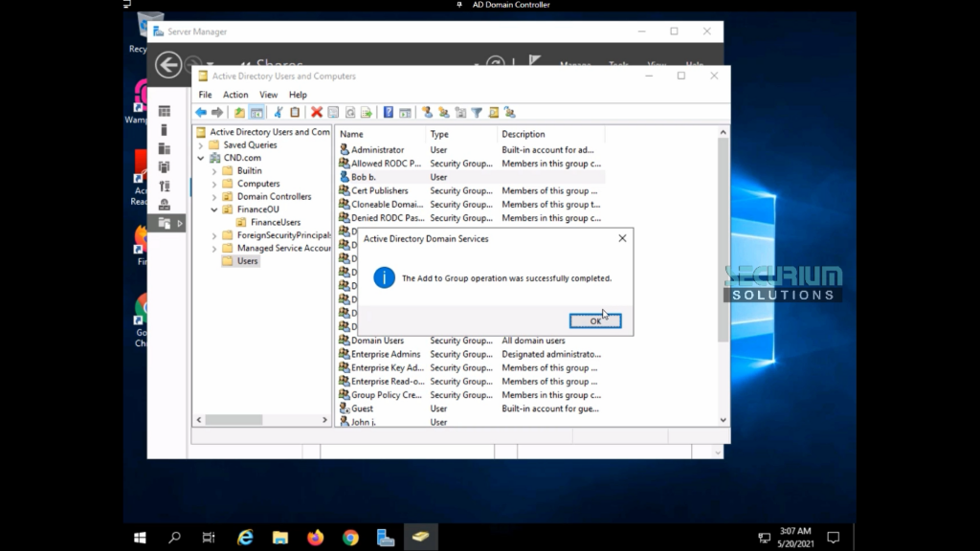Sort the list by the Type column
Viewport: 980px width, 551px height.
(x=462, y=134)
